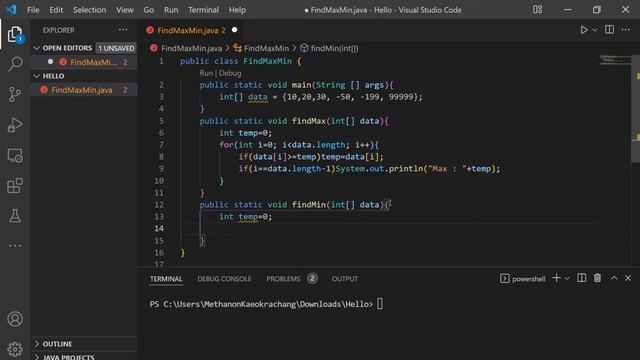Switch to the OUTPUT tab
Screen dimensions: 640x360
click(344, 279)
